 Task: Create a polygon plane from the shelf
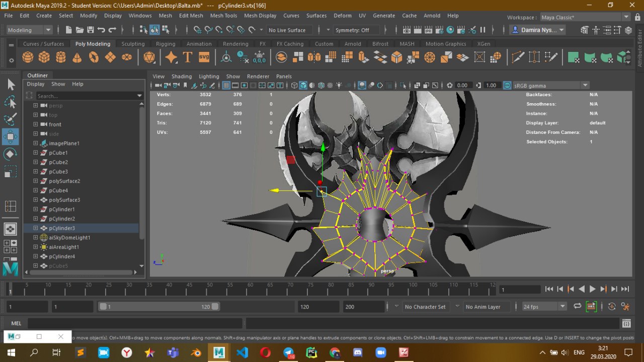[110, 57]
